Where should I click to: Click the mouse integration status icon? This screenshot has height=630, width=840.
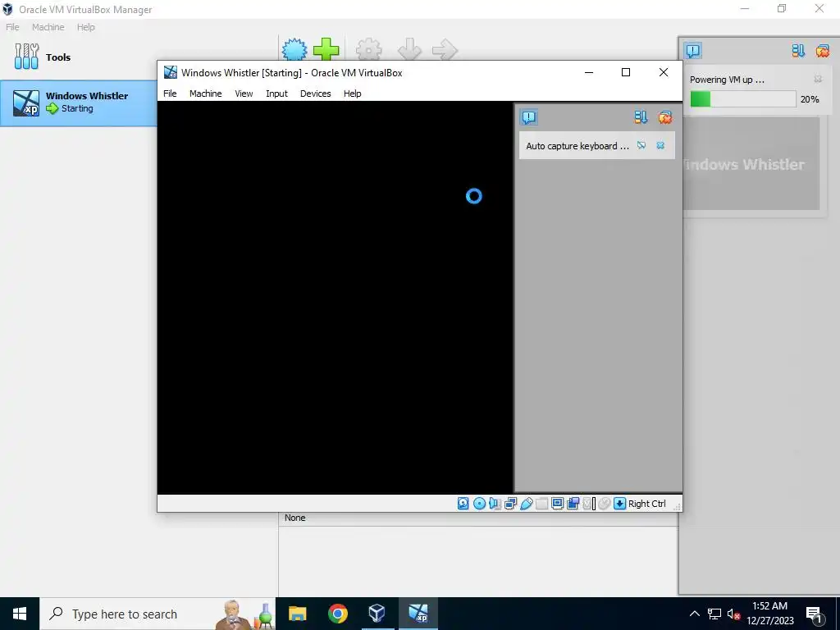coord(605,504)
